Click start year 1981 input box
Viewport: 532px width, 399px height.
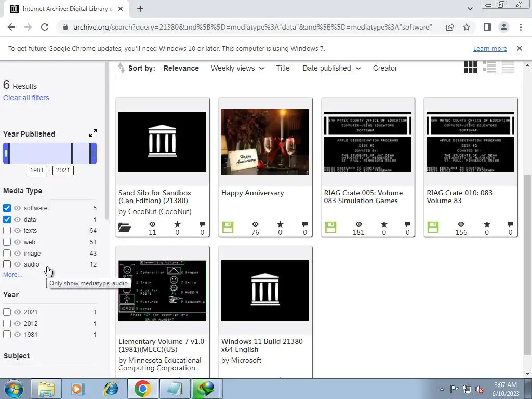37,170
